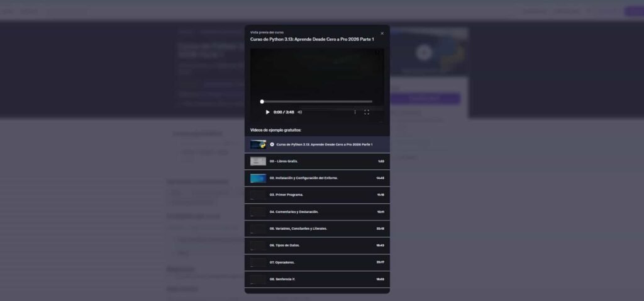The height and width of the screenshot is (301, 644).
Task: Close the course preview dialog
Action: click(382, 33)
